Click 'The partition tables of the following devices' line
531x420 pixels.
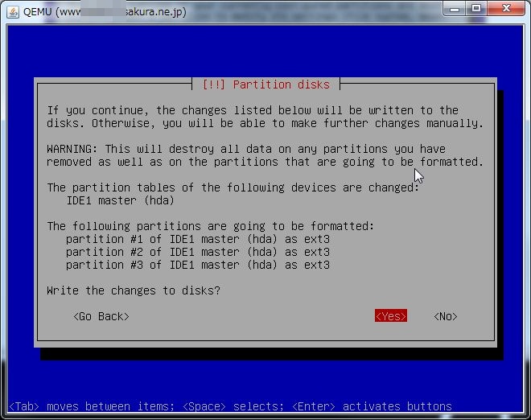[x=233, y=187]
